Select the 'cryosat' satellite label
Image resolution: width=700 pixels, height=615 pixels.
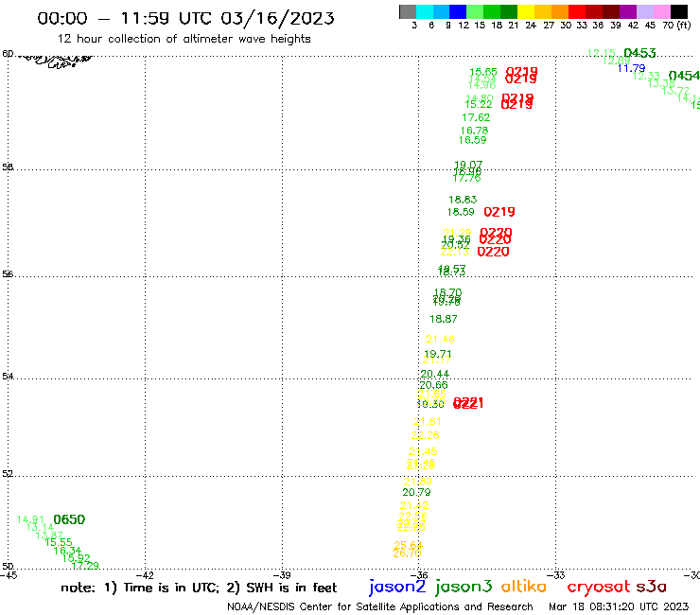(x=599, y=588)
